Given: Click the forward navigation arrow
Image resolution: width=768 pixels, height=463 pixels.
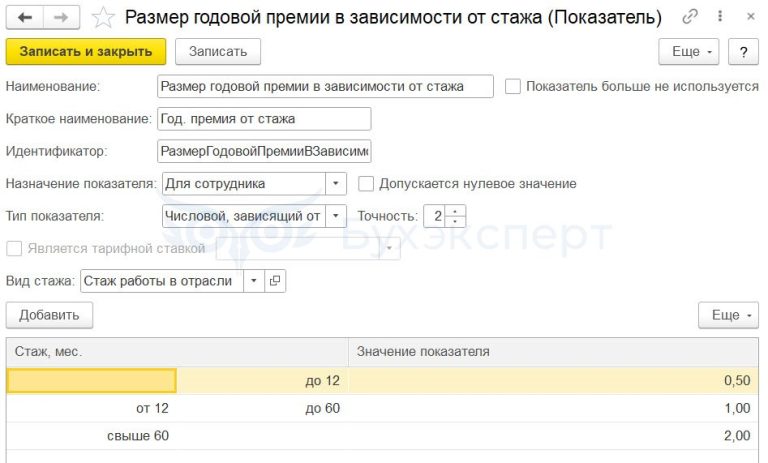Looking at the screenshot, I should [62, 17].
